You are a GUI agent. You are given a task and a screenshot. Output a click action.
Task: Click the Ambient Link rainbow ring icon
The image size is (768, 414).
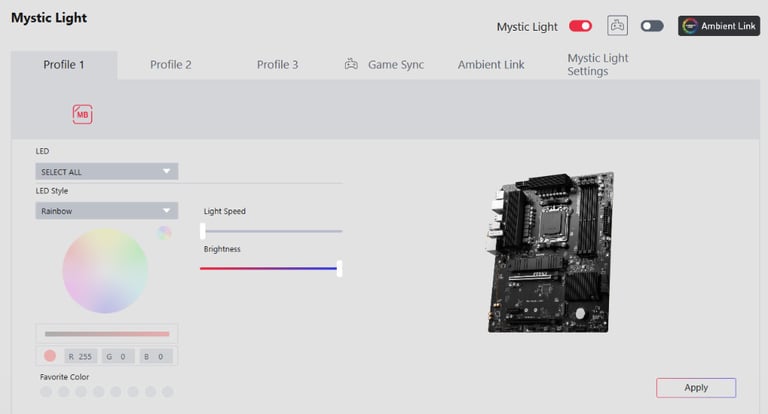coord(690,26)
